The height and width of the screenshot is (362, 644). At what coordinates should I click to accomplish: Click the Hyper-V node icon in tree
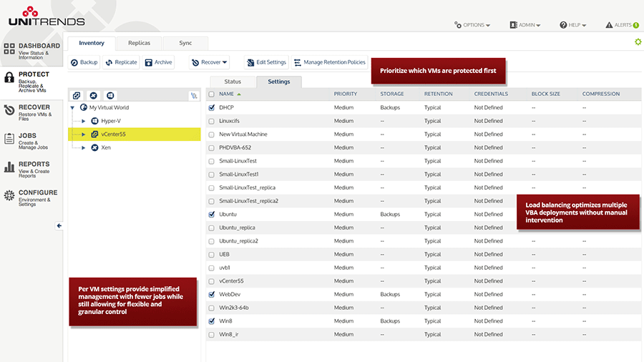94,121
